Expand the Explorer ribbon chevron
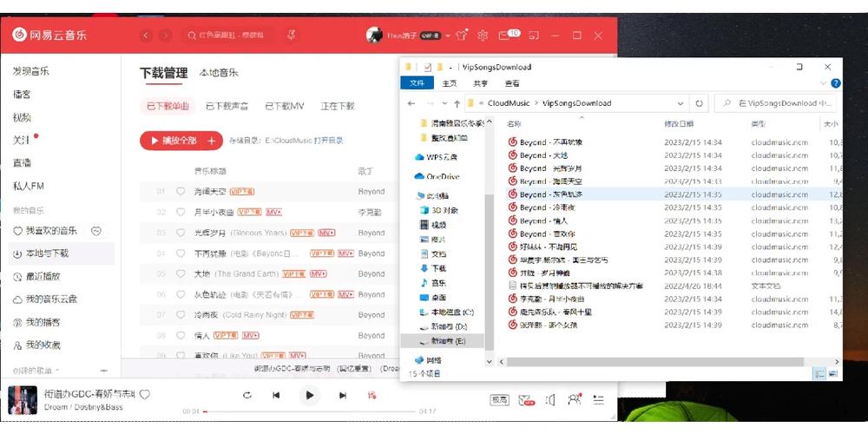The image size is (868, 434). [823, 83]
